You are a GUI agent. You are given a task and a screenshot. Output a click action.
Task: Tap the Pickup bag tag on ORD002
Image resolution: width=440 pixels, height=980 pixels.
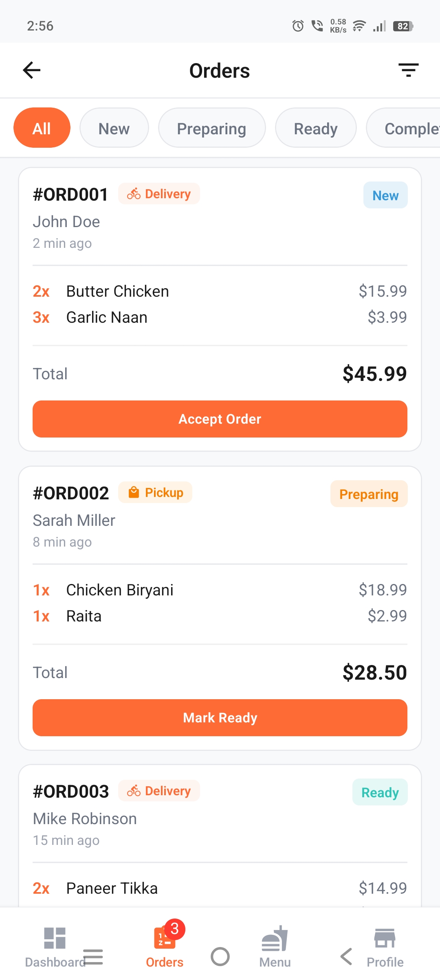click(x=155, y=492)
